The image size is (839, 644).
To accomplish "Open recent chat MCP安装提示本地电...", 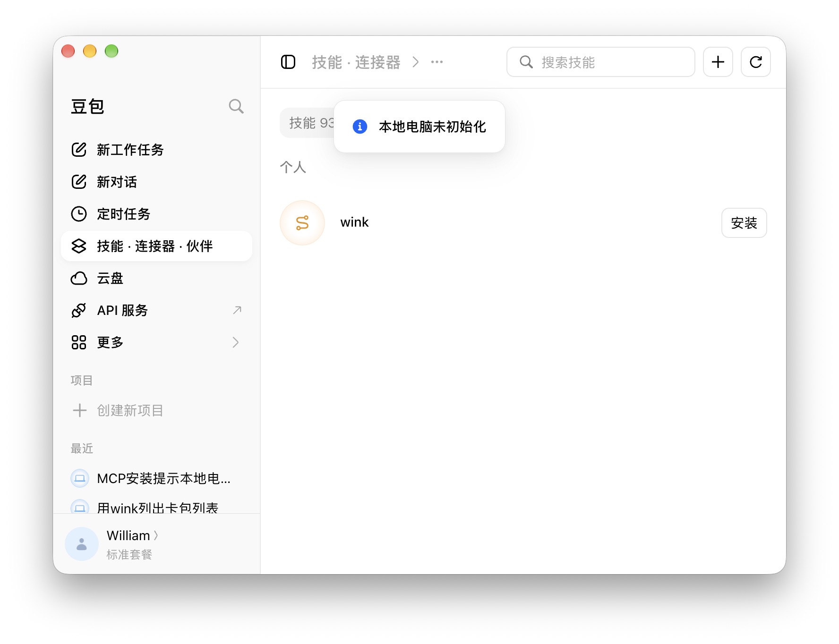I will pos(156,478).
